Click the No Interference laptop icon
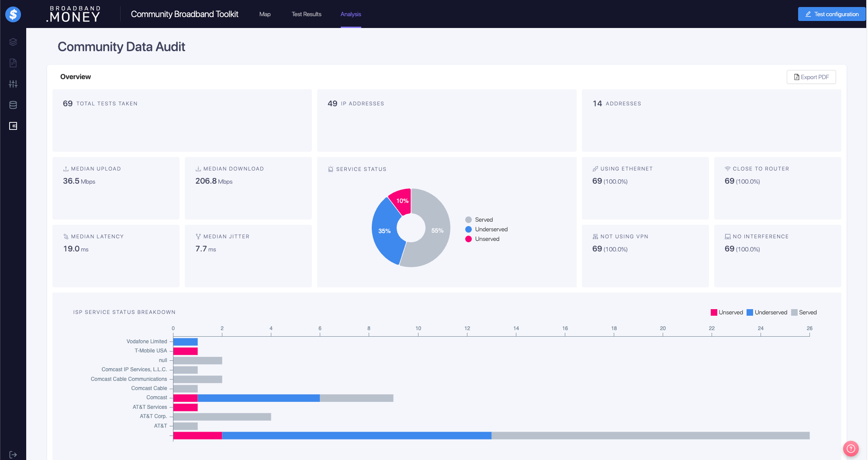Screen dimensions: 868x460 (x=727, y=237)
